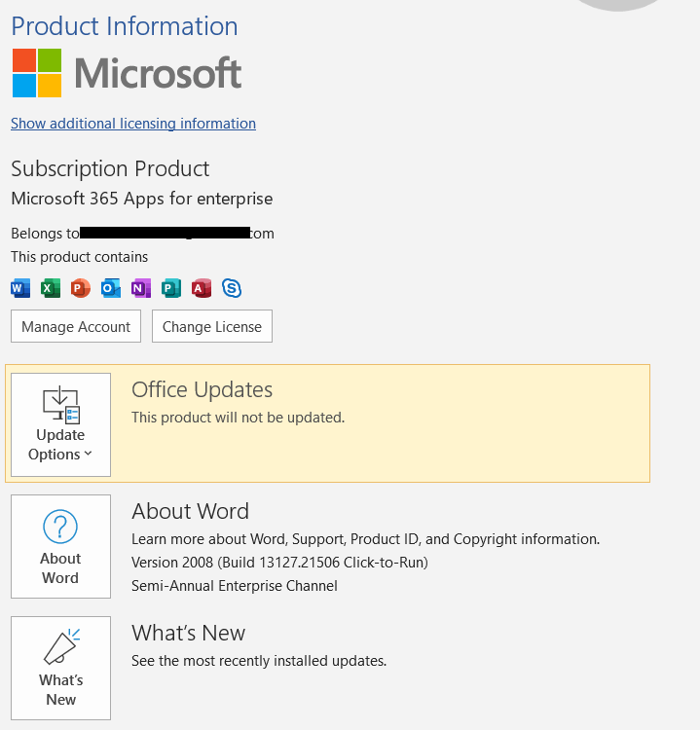Click the 'Belongs to' account line

tap(142, 234)
